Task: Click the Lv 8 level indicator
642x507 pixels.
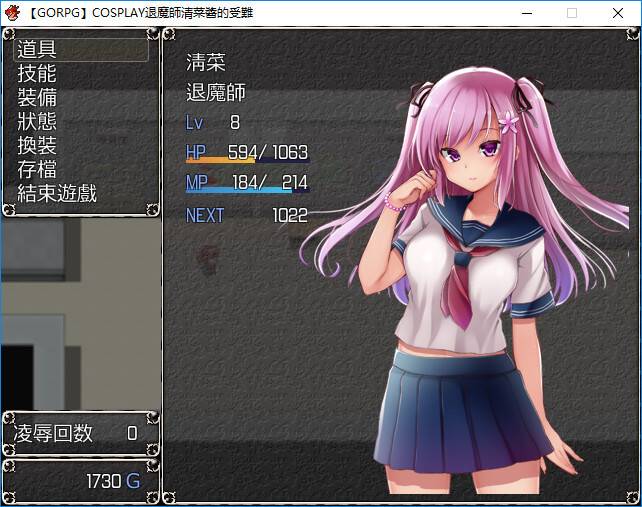Action: point(213,123)
